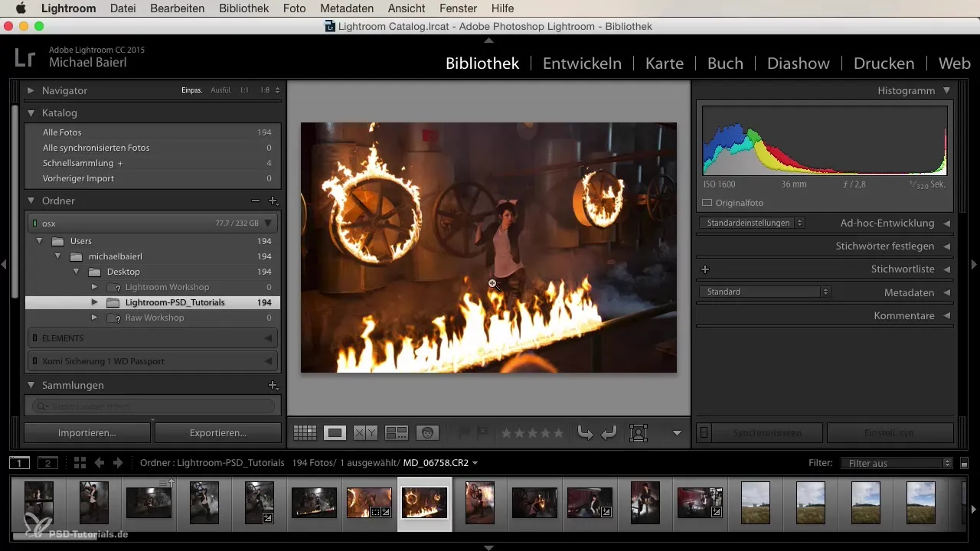Add to Schnellsammlung via plus sign
980x551 pixels.
[x=120, y=163]
